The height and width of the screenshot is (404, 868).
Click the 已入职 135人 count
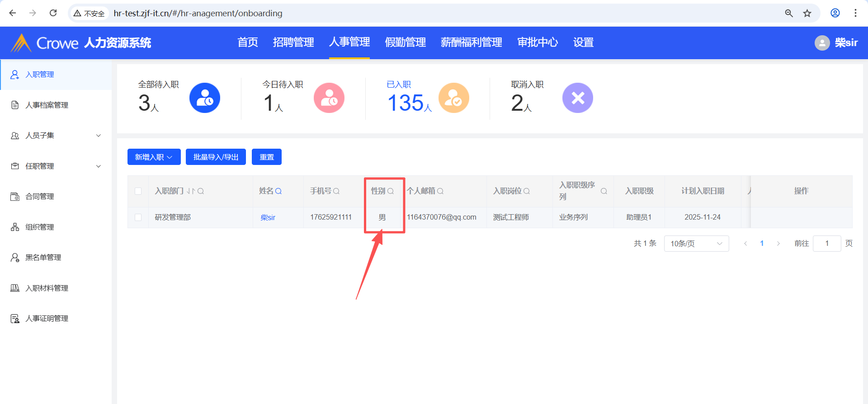(410, 103)
